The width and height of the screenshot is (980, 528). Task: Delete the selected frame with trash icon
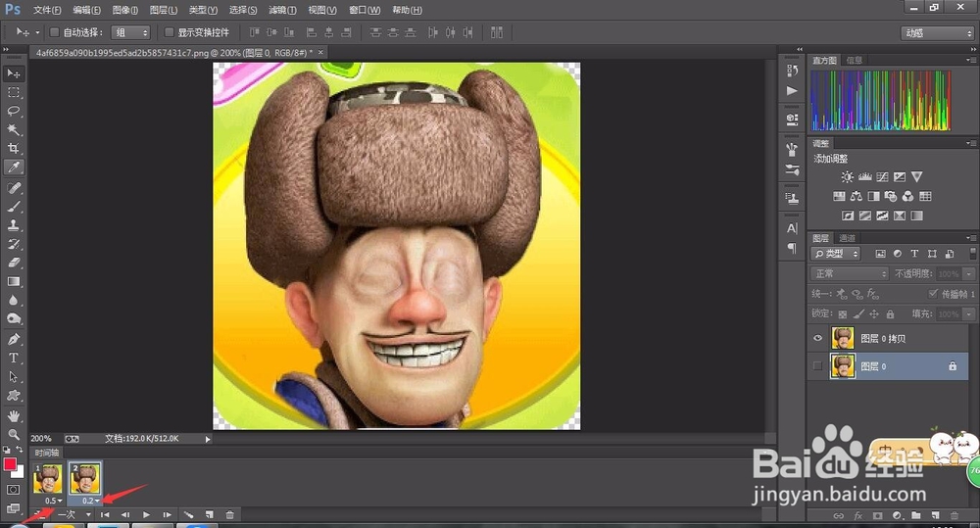point(229,514)
